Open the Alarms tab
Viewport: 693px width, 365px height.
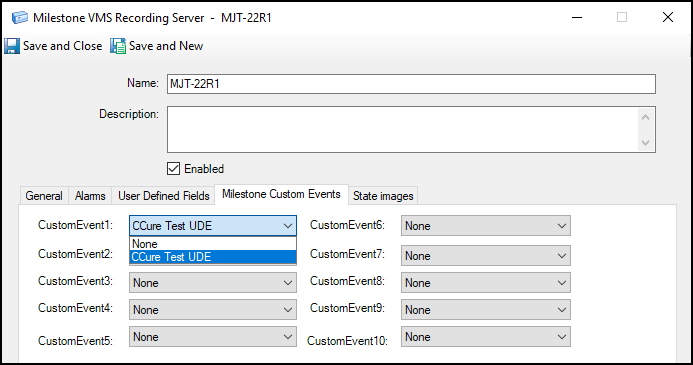90,196
